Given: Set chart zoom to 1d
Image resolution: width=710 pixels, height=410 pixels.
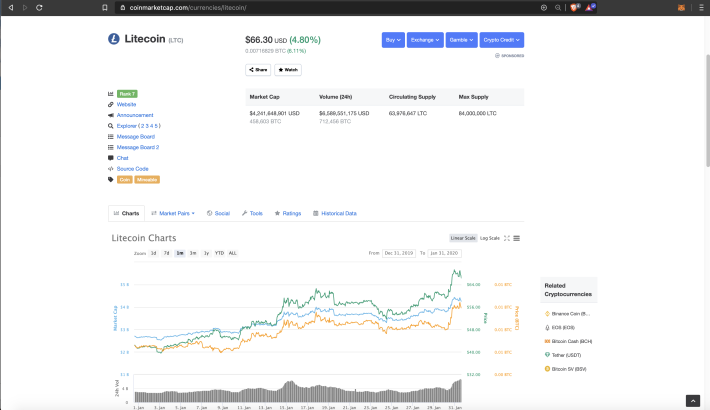Looking at the screenshot, I should [154, 253].
